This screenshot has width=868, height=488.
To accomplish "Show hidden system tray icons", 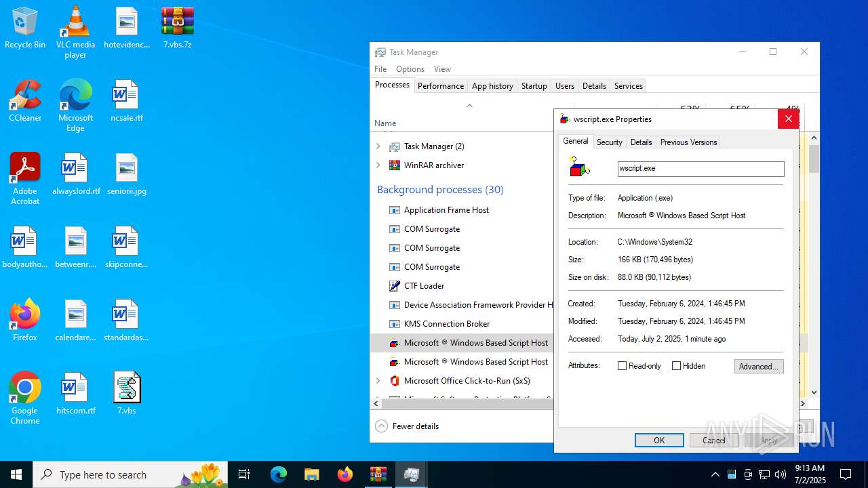I will click(x=715, y=474).
